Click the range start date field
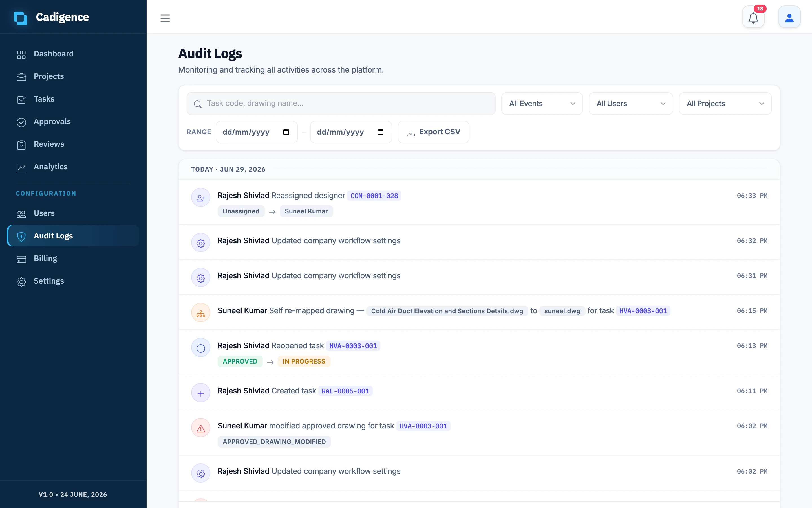The image size is (812, 508). pos(256,132)
